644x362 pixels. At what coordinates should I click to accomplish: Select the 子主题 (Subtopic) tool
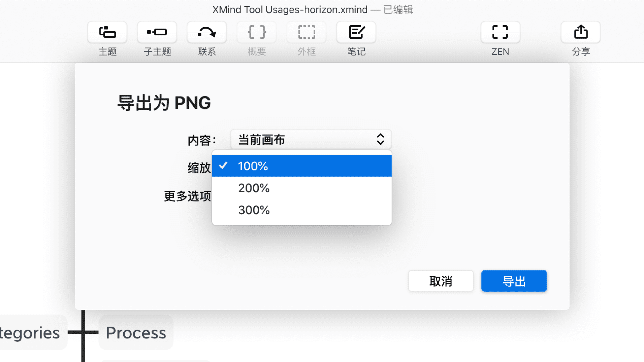(x=157, y=32)
